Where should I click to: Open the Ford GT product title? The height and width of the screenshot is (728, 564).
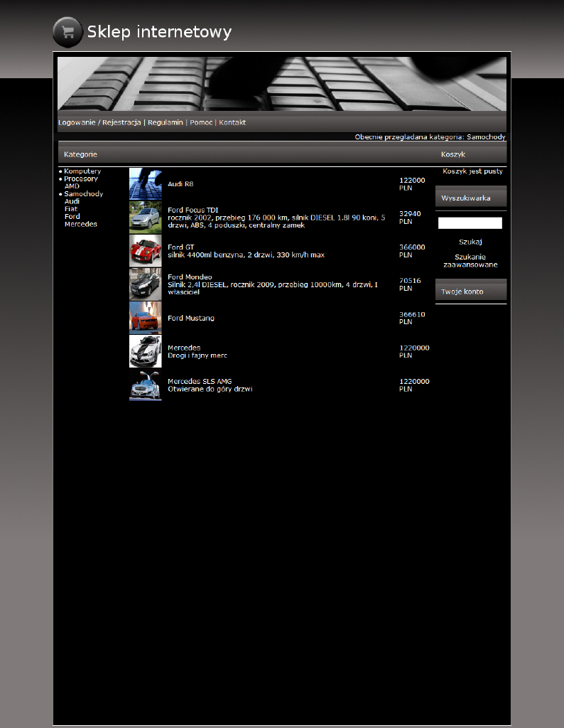pyautogui.click(x=181, y=247)
